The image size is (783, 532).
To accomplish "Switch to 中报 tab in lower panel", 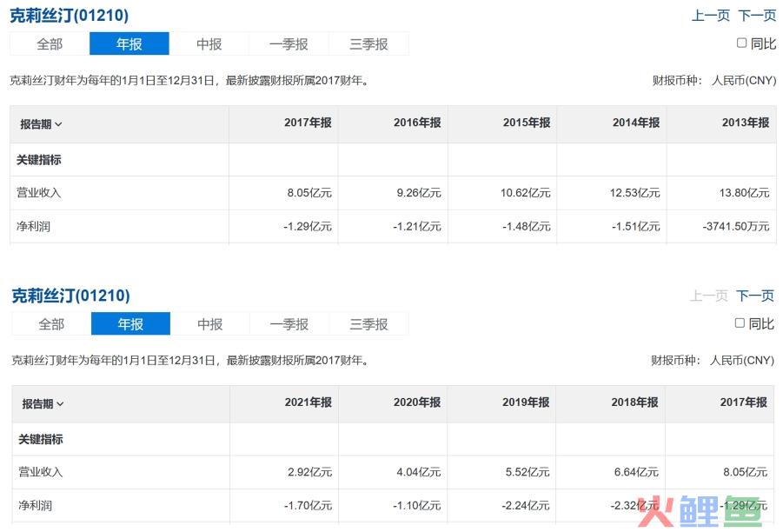I will pos(209,323).
